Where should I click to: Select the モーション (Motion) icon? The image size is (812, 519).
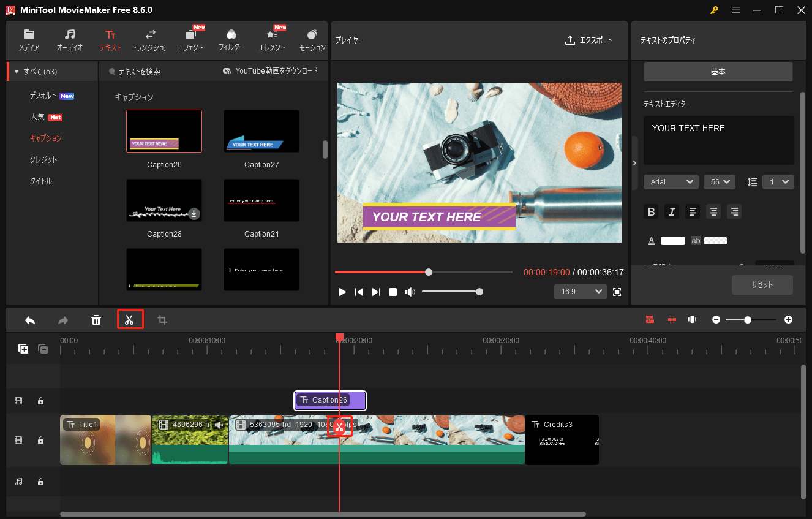312,40
